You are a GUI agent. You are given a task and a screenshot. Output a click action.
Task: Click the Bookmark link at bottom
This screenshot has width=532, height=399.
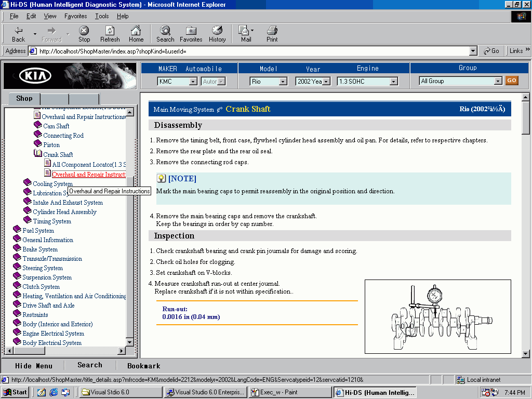coord(143,366)
